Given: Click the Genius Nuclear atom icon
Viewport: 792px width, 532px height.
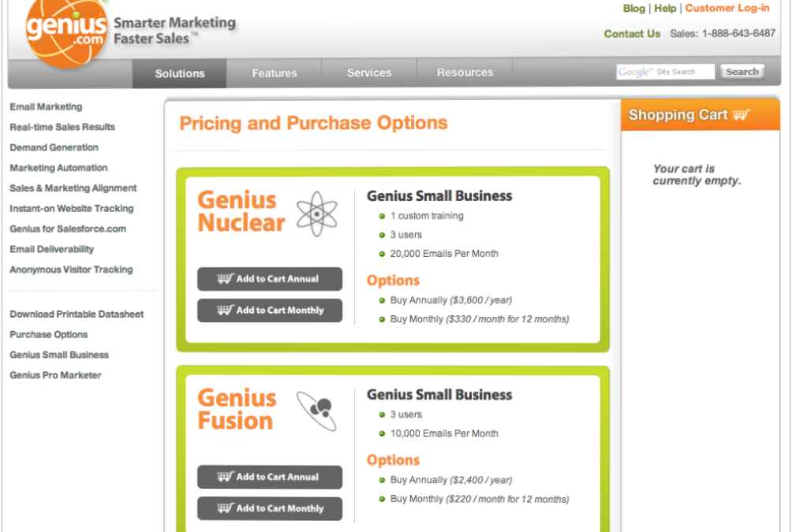Looking at the screenshot, I should (x=316, y=214).
